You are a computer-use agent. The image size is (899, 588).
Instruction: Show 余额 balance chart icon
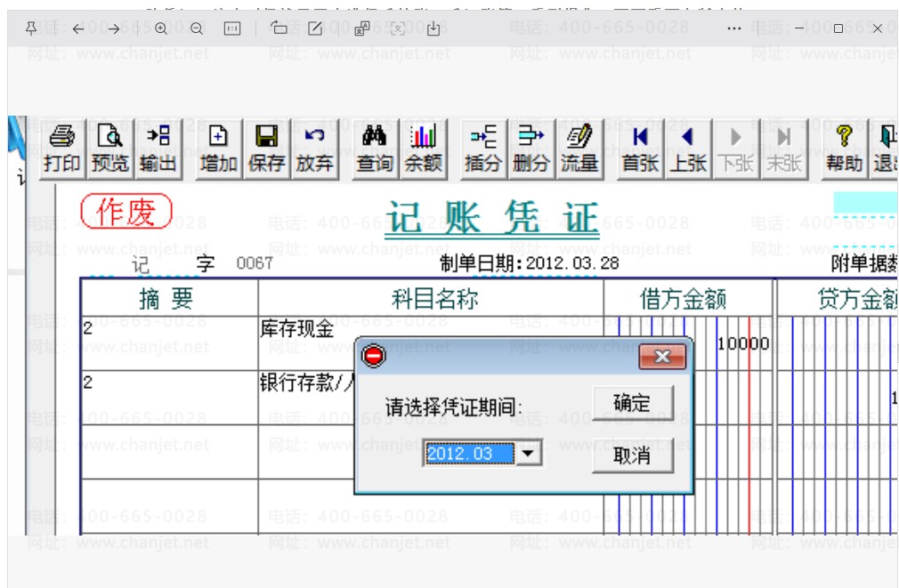423,149
